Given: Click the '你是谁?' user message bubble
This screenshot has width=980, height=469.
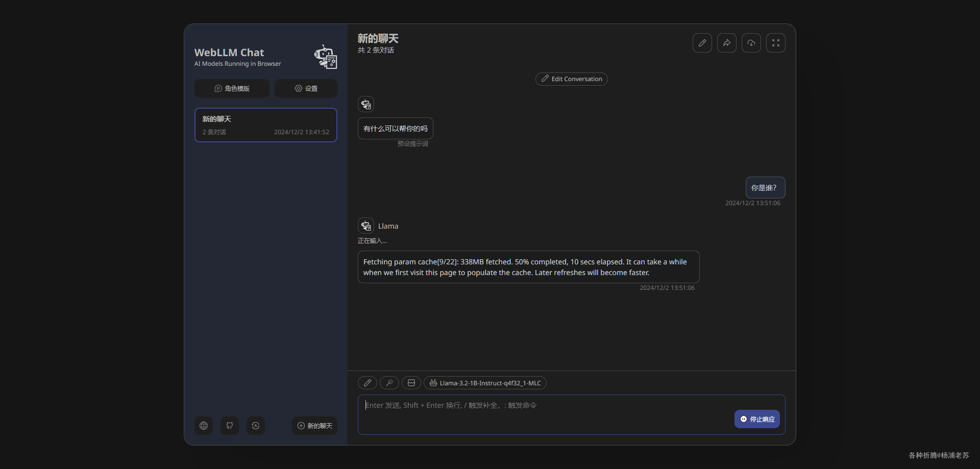Looking at the screenshot, I should (x=766, y=187).
